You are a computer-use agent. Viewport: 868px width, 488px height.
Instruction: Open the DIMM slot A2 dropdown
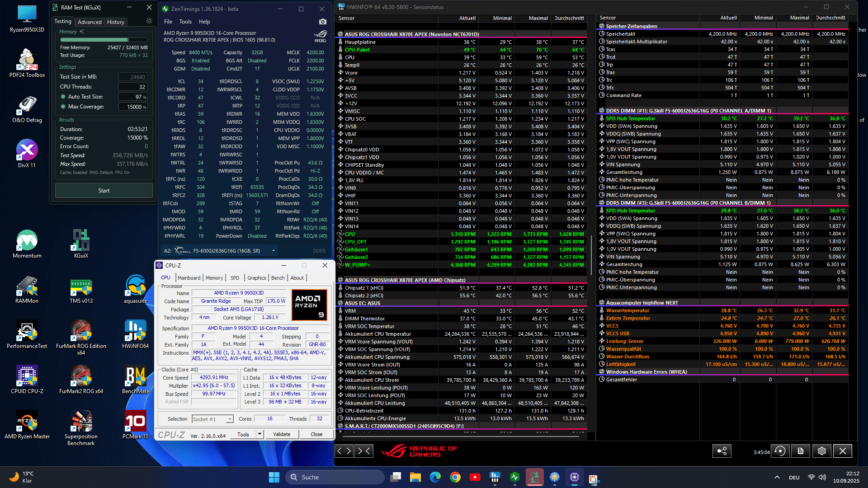[273, 251]
